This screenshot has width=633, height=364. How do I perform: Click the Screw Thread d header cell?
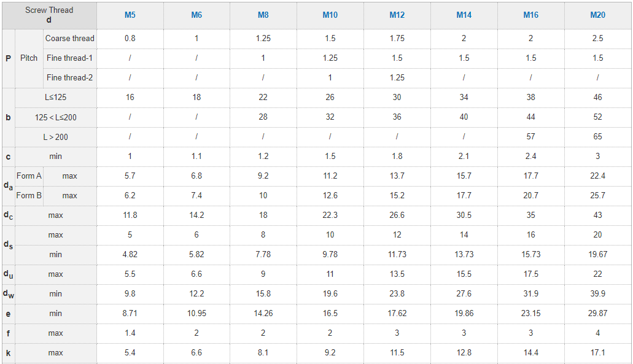[49, 15]
